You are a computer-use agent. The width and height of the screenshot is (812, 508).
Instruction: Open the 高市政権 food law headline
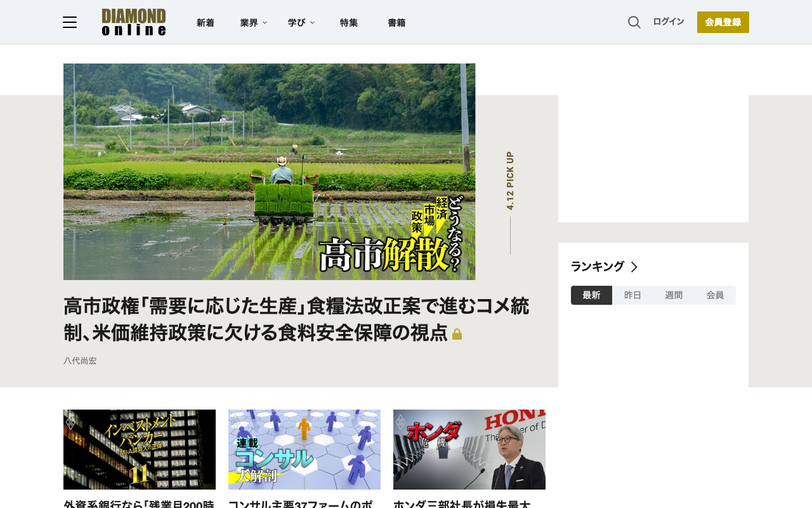point(296,319)
